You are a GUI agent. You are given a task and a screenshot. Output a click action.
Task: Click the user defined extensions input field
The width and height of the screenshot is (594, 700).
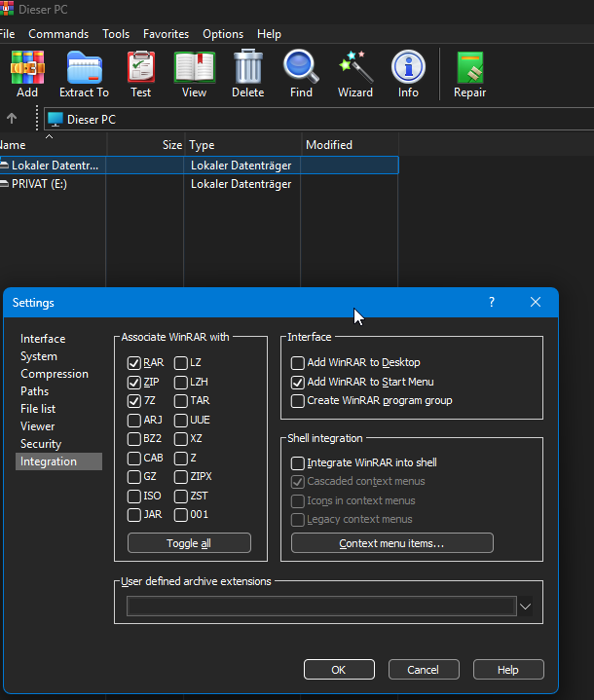[x=321, y=607]
